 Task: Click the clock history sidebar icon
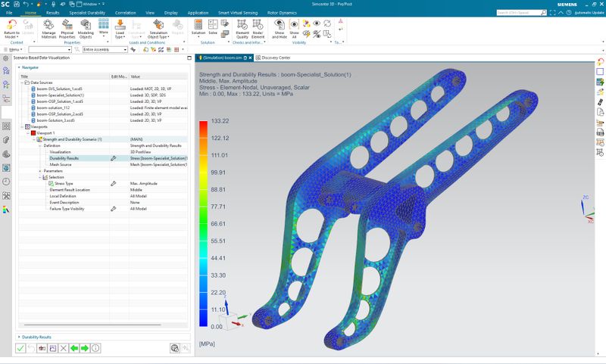6,182
